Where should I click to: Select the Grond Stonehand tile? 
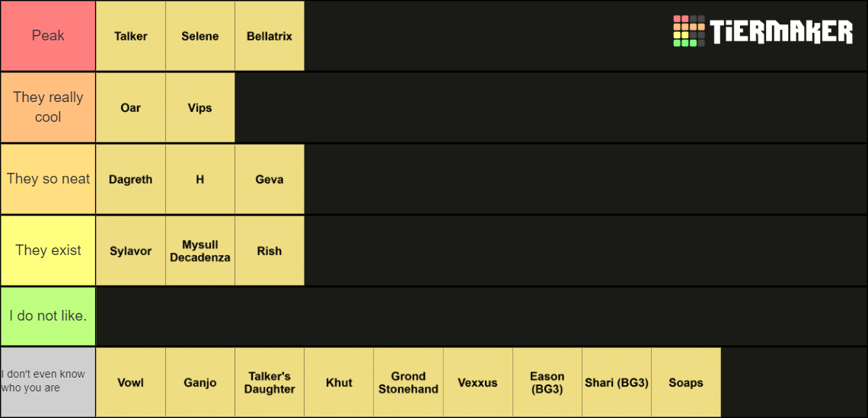(x=409, y=382)
